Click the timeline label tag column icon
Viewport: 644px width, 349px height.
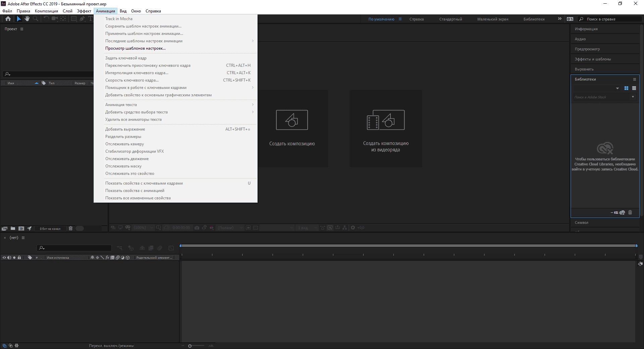click(x=30, y=257)
